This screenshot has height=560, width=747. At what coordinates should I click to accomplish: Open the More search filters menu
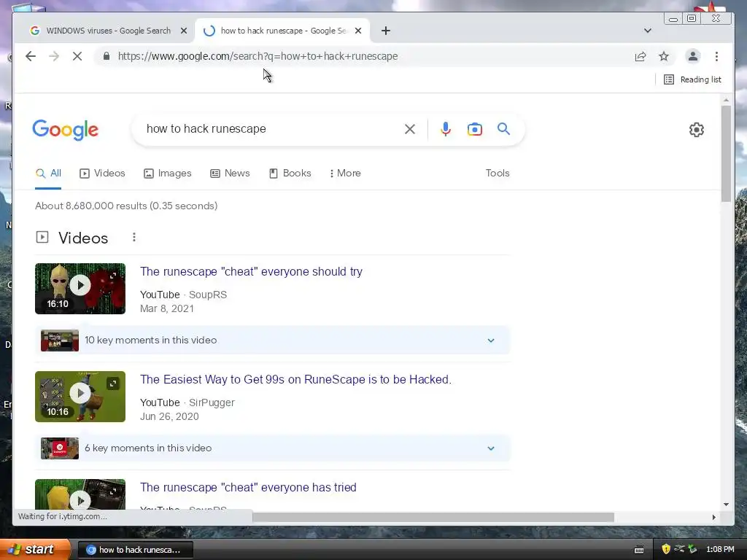tap(345, 174)
